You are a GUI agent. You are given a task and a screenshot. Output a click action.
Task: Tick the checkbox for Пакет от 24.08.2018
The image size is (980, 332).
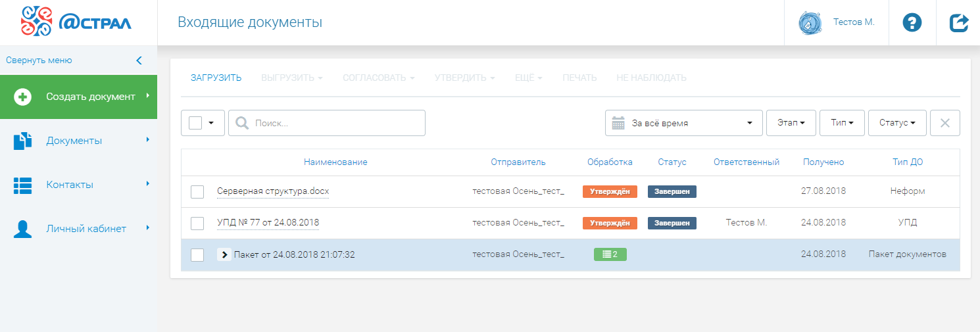(197, 255)
